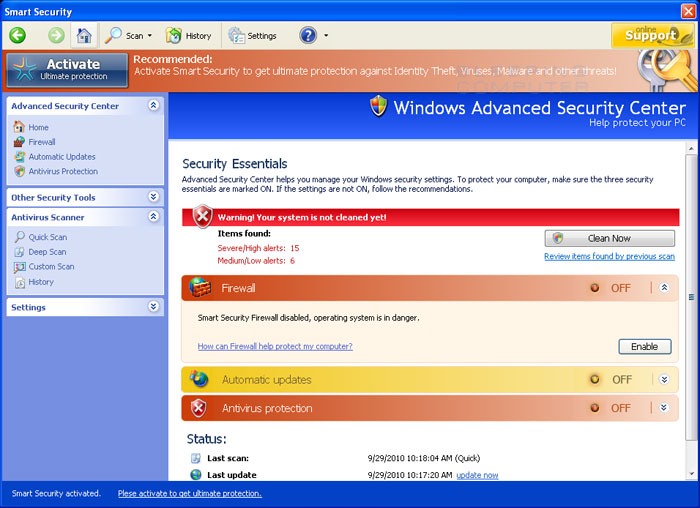Viewport: 700px width, 508px height.
Task: Open Antivirus Protection in sidebar
Action: 63,171
